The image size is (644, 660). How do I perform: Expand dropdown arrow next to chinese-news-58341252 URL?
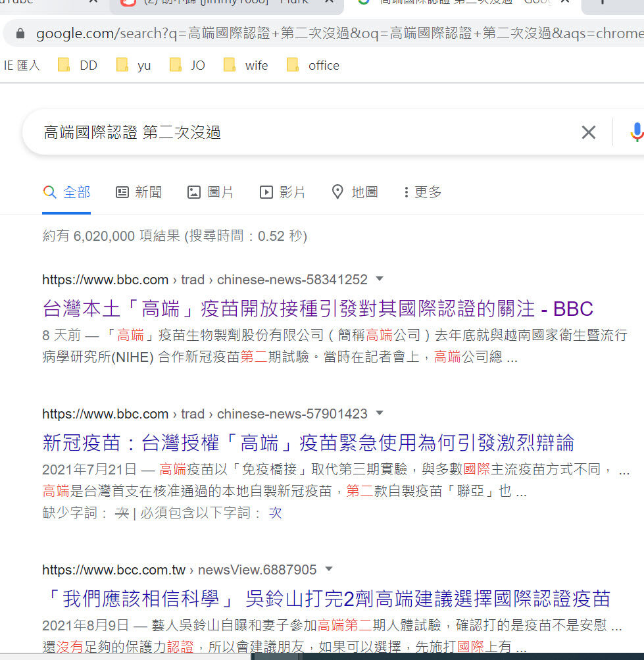[380, 278]
